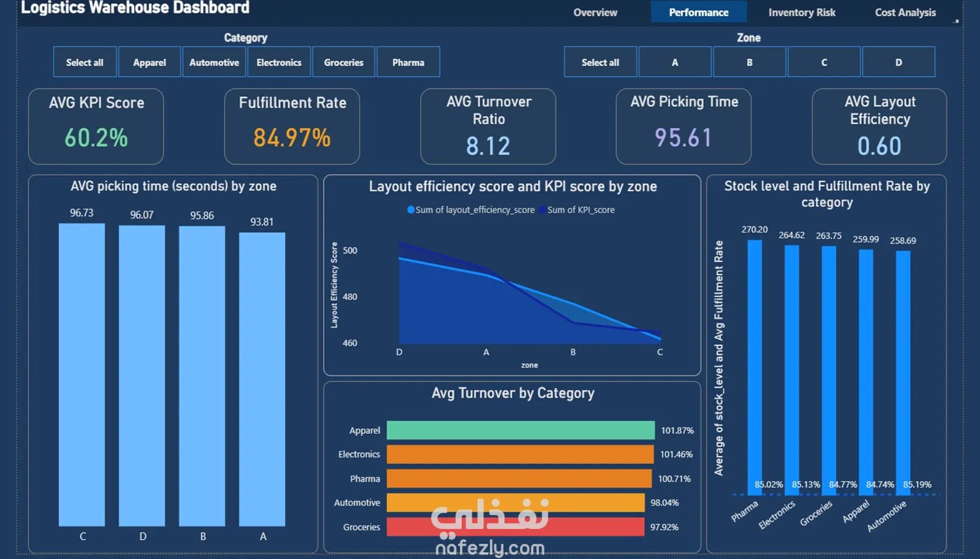Switch to the Inventory Risk tab

click(x=801, y=12)
